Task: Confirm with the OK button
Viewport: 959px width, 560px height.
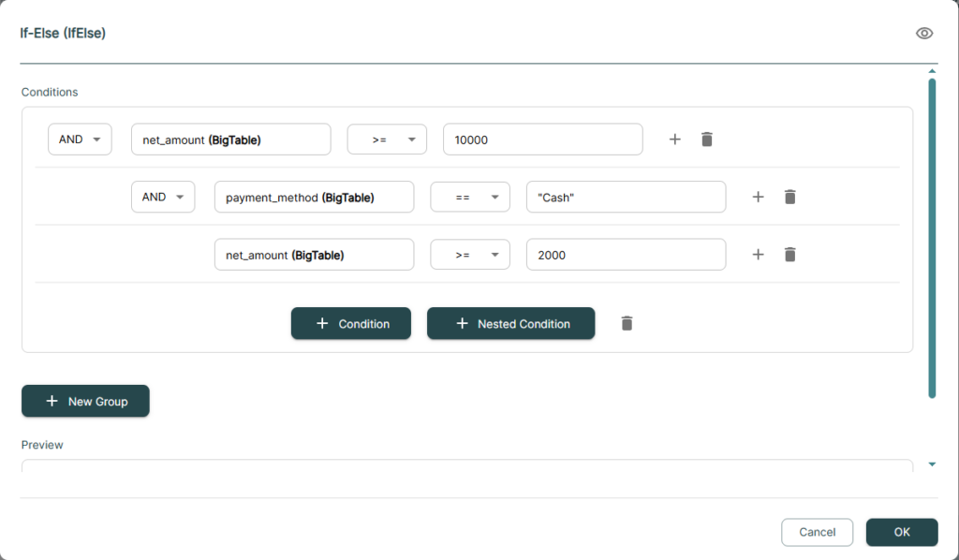Action: [902, 532]
